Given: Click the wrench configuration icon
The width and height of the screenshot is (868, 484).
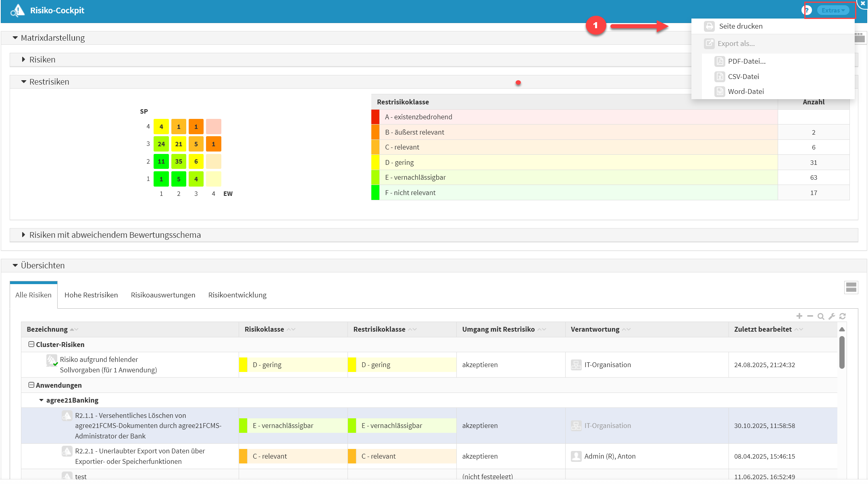Looking at the screenshot, I should 831,316.
